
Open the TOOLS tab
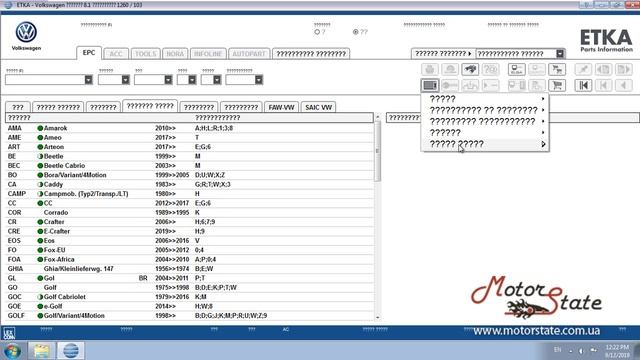tap(146, 54)
